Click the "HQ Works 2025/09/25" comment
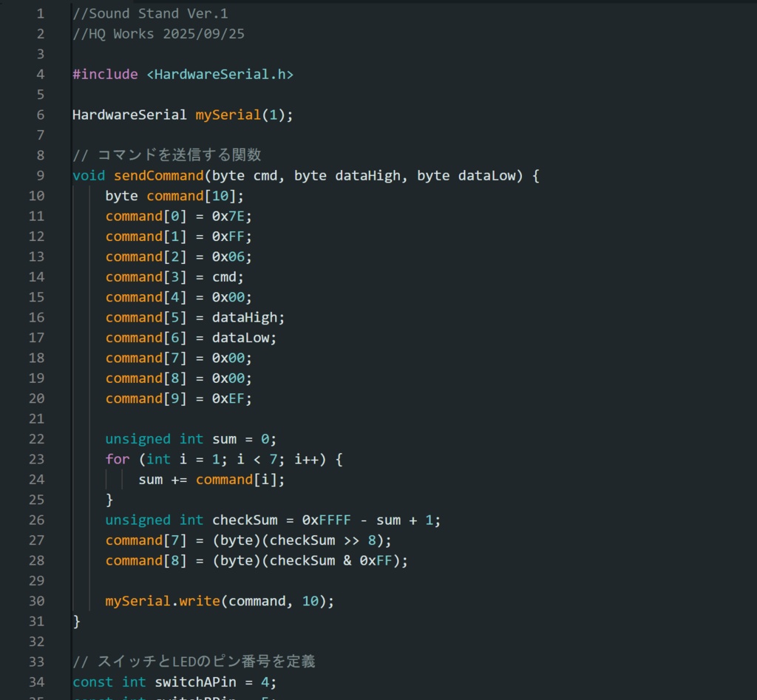The height and width of the screenshot is (700, 757). coord(158,33)
